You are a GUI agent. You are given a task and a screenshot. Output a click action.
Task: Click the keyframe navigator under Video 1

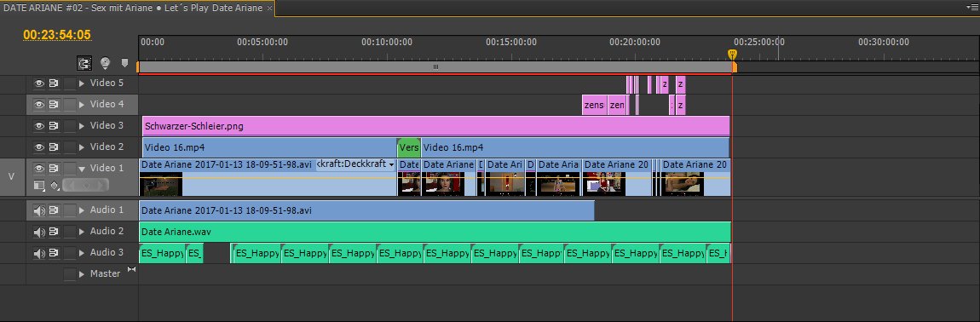(85, 185)
